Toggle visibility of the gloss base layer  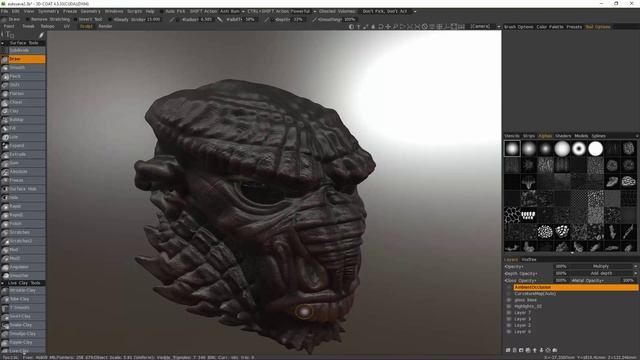point(509,300)
